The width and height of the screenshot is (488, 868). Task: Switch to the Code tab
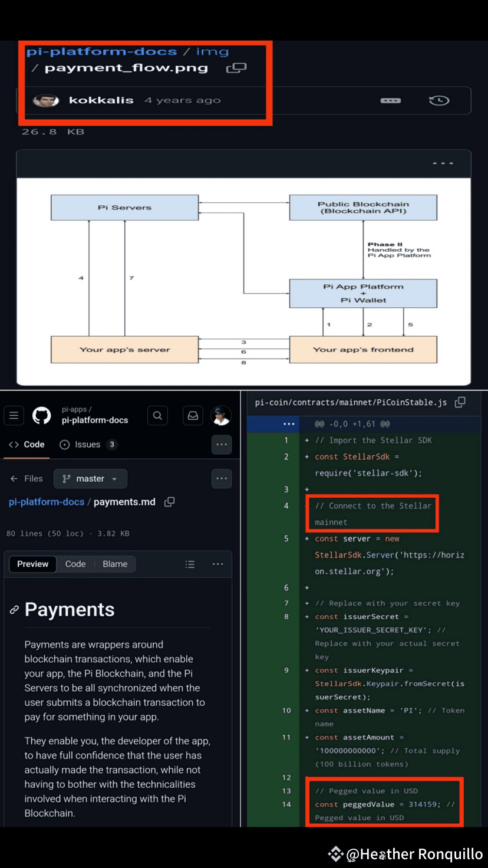coord(27,445)
